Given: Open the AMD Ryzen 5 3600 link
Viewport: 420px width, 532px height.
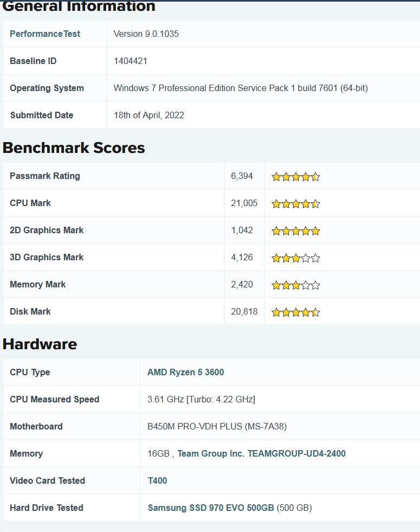Looking at the screenshot, I should (x=185, y=372).
